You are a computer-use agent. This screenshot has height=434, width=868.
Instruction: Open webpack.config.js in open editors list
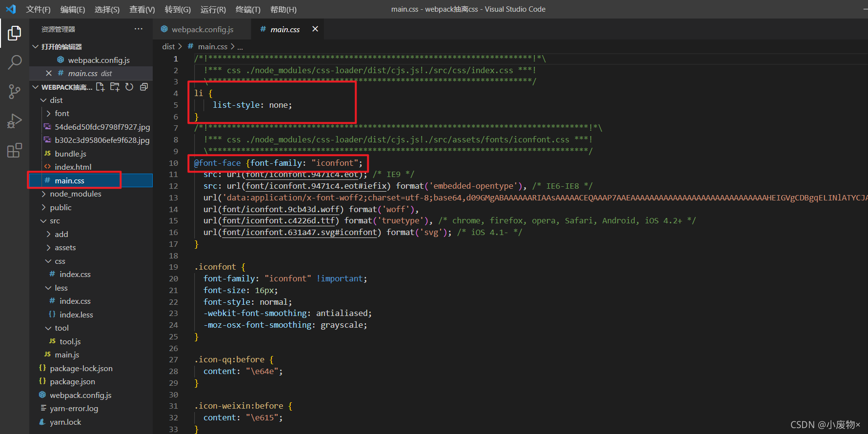91,60
